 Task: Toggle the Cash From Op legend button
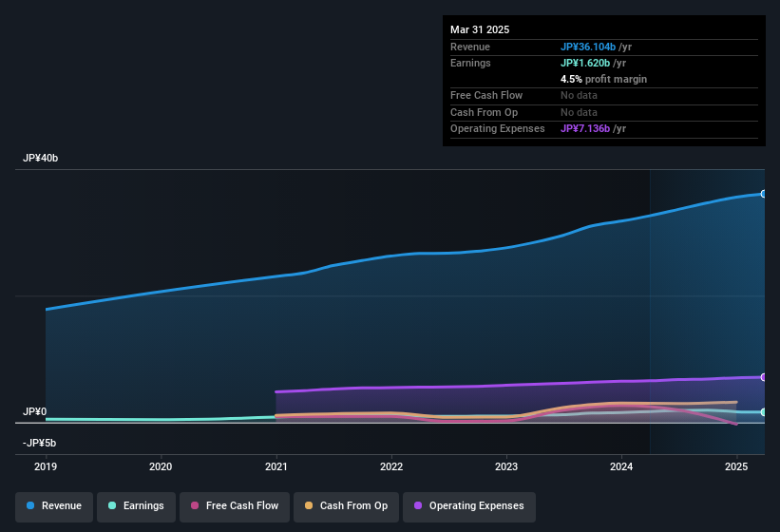point(346,506)
